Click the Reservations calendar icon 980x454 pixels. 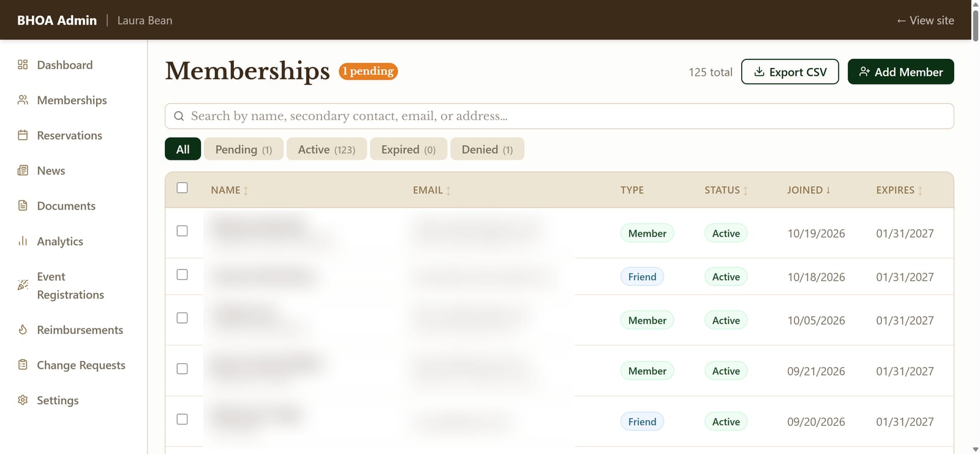(x=23, y=135)
